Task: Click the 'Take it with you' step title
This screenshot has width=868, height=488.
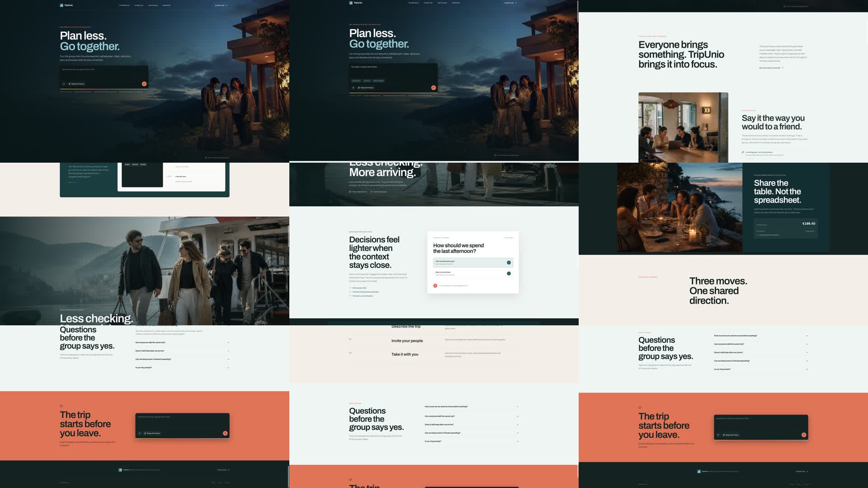Action: [x=405, y=354]
